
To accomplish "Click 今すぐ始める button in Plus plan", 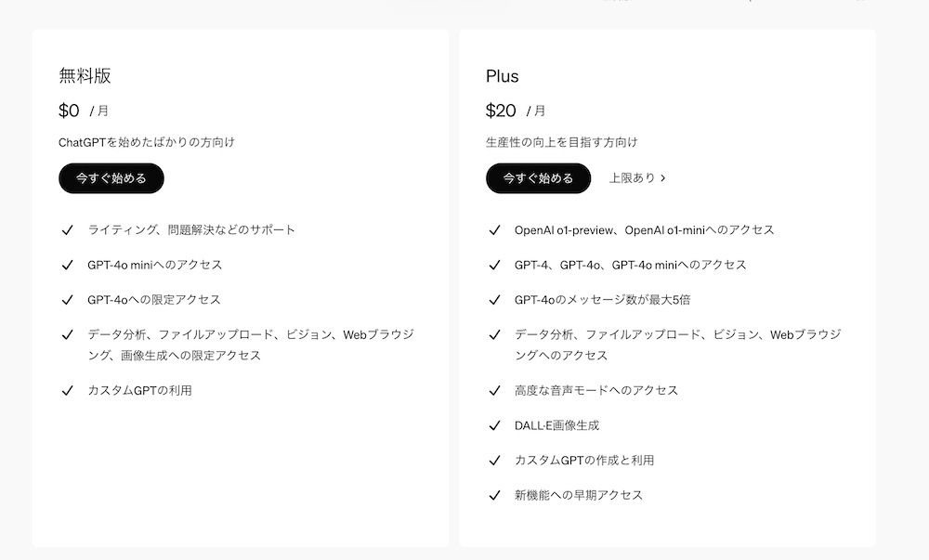I will tap(538, 178).
